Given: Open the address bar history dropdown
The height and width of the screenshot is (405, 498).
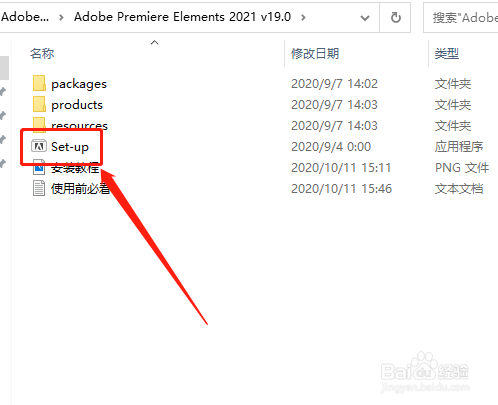Looking at the screenshot, I should click(365, 18).
